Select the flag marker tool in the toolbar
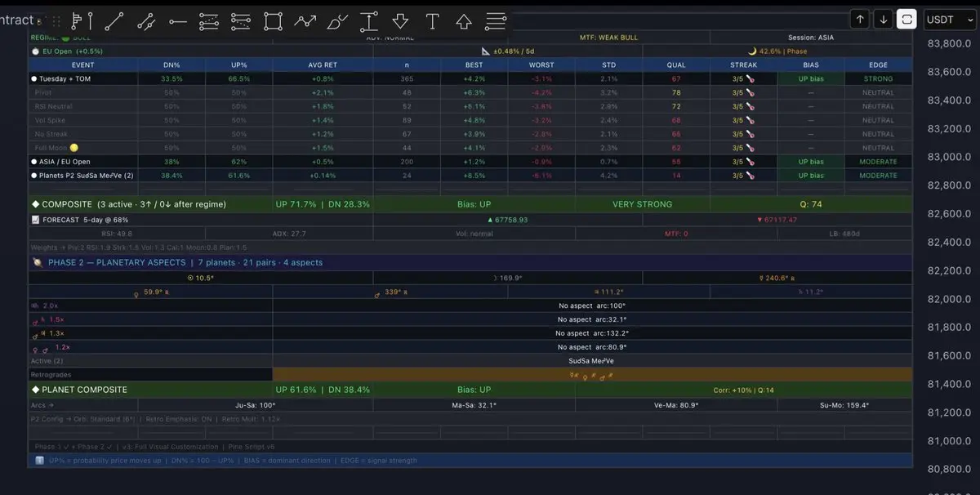Viewport: 980px width, 495px height. click(82, 21)
